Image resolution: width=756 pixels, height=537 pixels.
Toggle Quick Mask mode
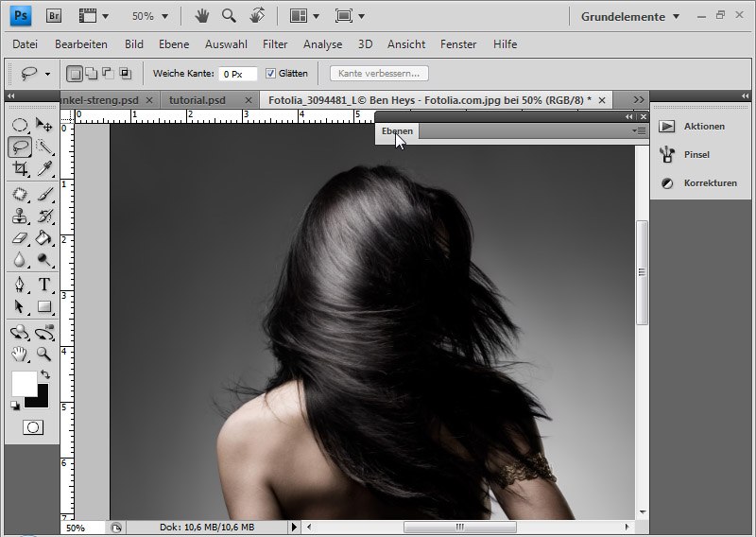(32, 427)
